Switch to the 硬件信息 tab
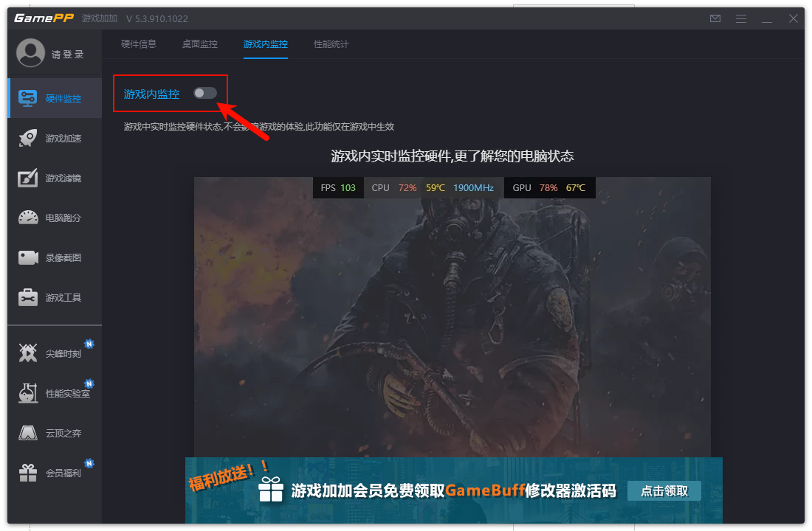Image resolution: width=812 pixels, height=531 pixels. point(138,44)
